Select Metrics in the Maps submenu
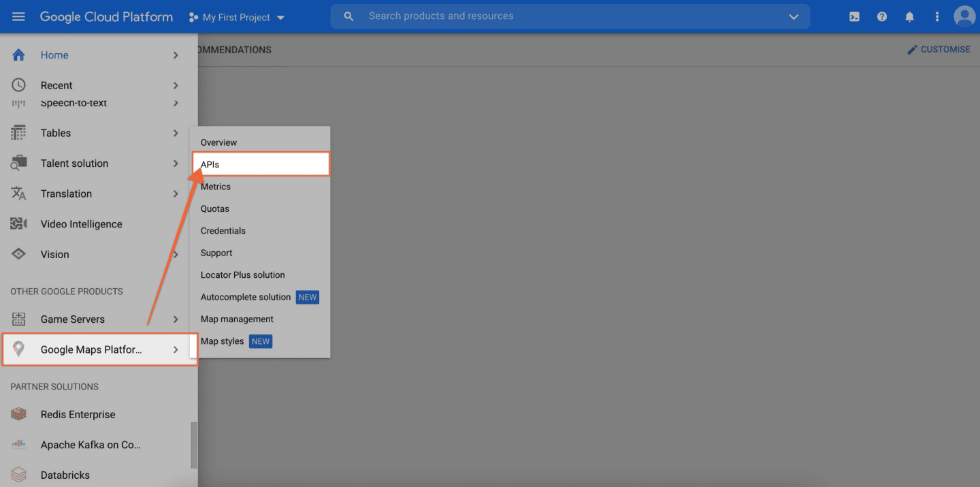The width and height of the screenshot is (980, 487). click(x=260, y=187)
